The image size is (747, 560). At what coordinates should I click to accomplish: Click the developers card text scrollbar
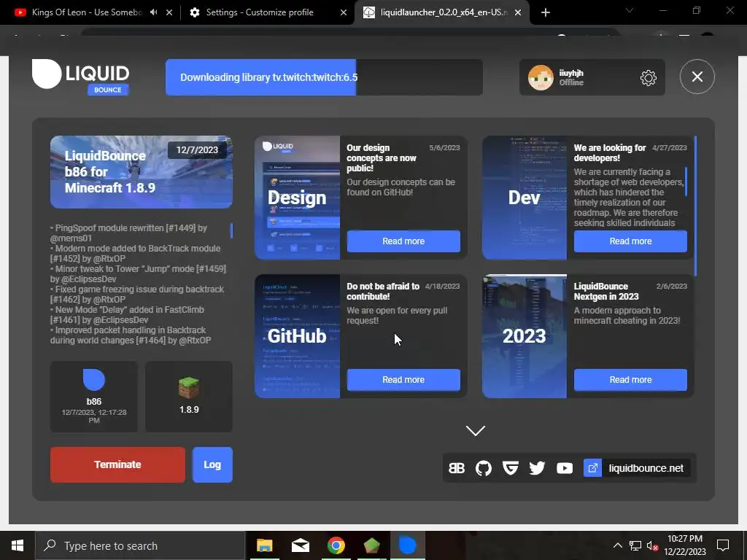pos(686,182)
